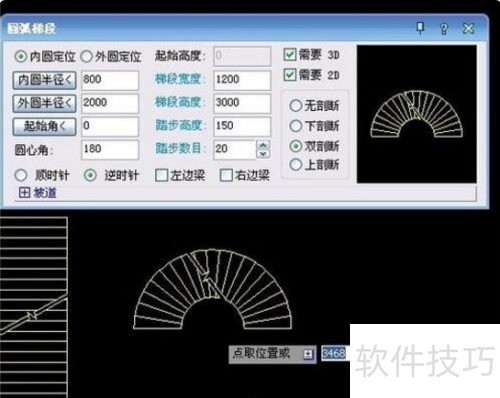The height and width of the screenshot is (398, 500).
Task: Click inner radius field showing 800
Action: pos(110,80)
